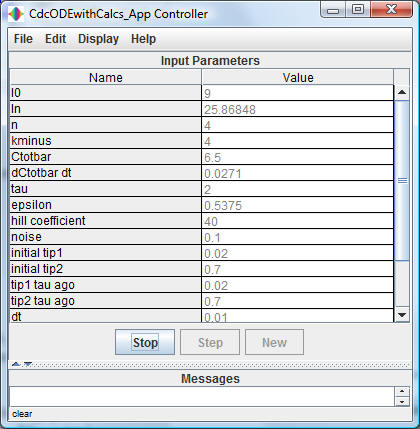Select the noise value cell
This screenshot has height=429, width=420.
coord(297,237)
